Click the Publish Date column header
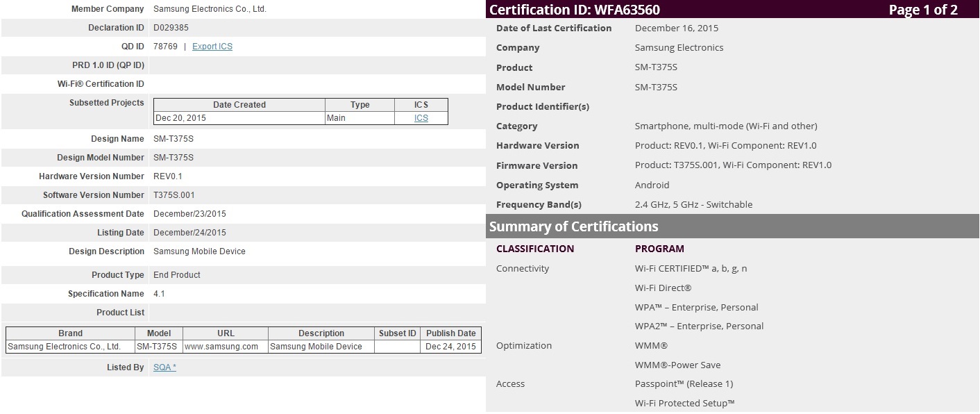The width and height of the screenshot is (980, 414). click(451, 333)
